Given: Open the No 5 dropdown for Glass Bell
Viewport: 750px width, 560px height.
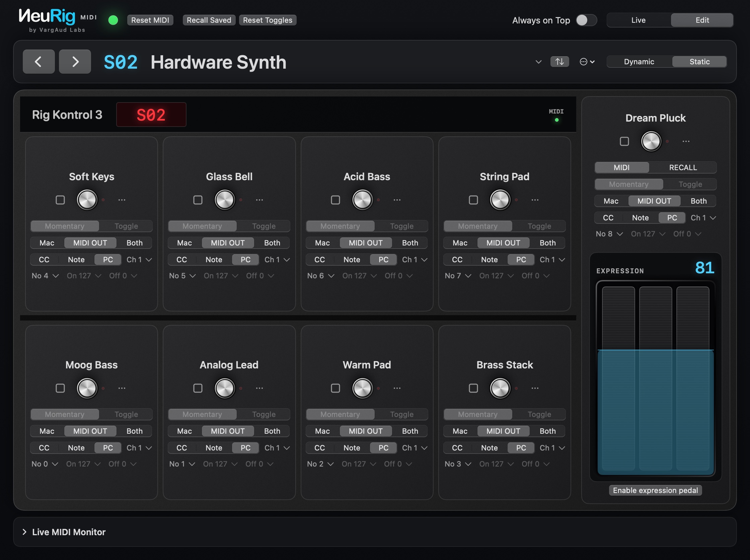Looking at the screenshot, I should (182, 276).
